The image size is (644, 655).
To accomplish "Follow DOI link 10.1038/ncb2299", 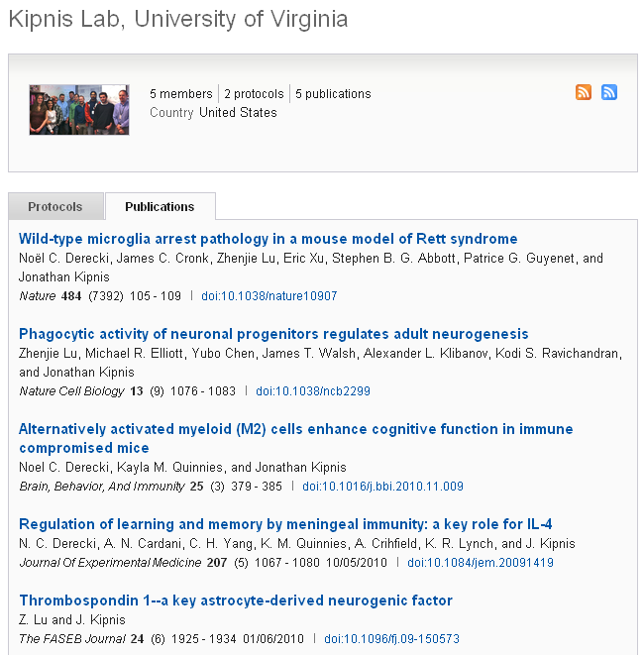I will tap(313, 391).
